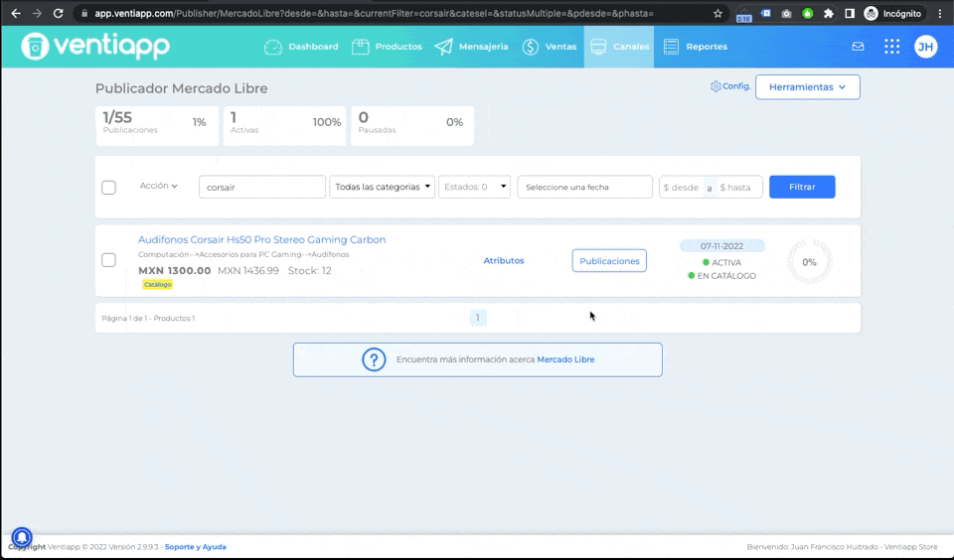
Task: Click the browser forward arrow
Action: pos(37,13)
